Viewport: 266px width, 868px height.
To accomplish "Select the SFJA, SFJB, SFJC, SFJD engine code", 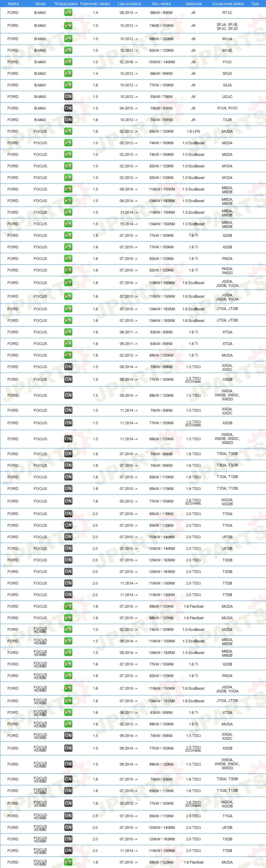I will [227, 27].
